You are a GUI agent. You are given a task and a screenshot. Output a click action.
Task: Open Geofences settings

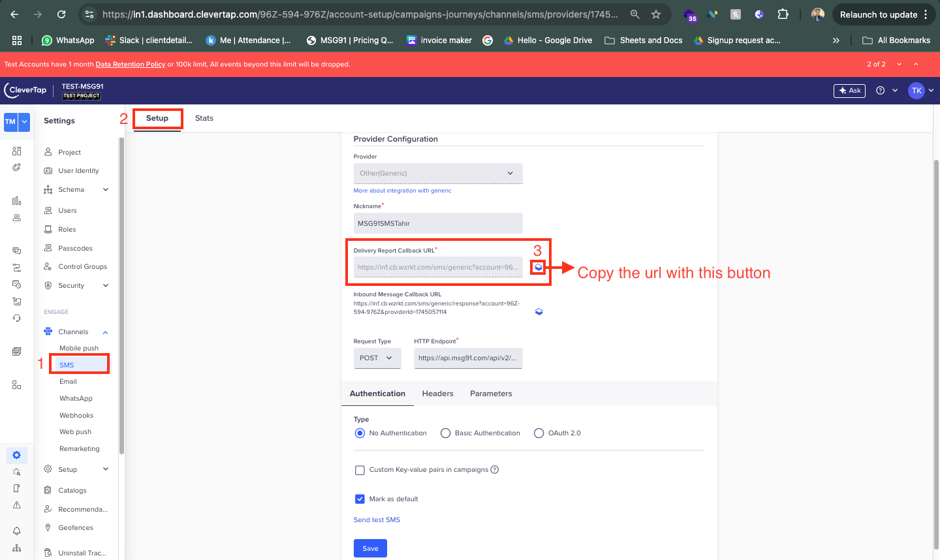click(x=76, y=527)
